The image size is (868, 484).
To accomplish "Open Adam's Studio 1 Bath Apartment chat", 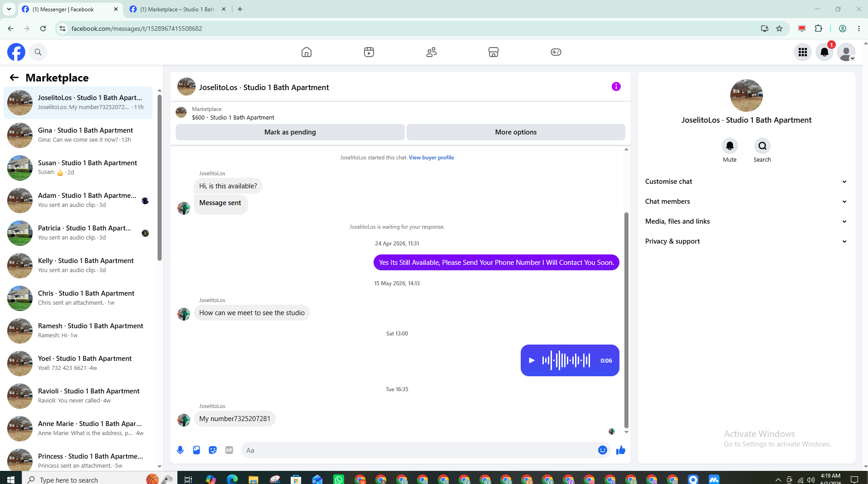I will point(78,200).
